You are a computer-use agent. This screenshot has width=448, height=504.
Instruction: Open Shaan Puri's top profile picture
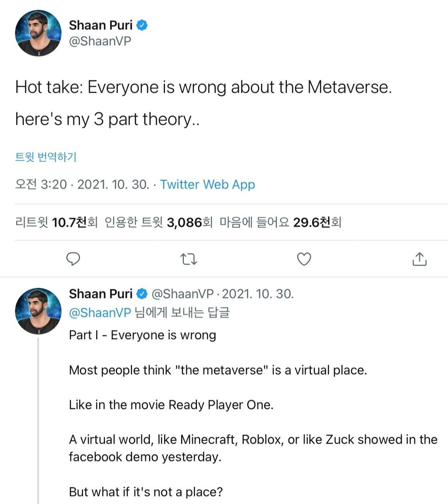(38, 33)
